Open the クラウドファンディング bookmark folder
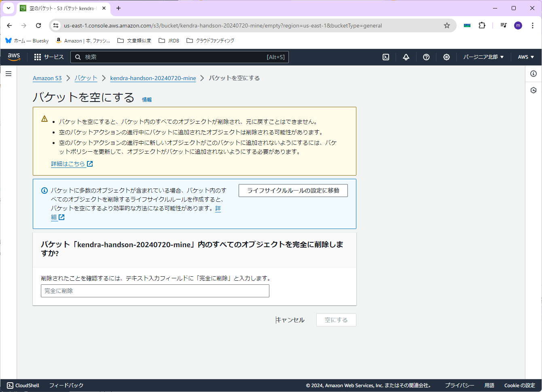This screenshot has width=542, height=392. (x=210, y=40)
